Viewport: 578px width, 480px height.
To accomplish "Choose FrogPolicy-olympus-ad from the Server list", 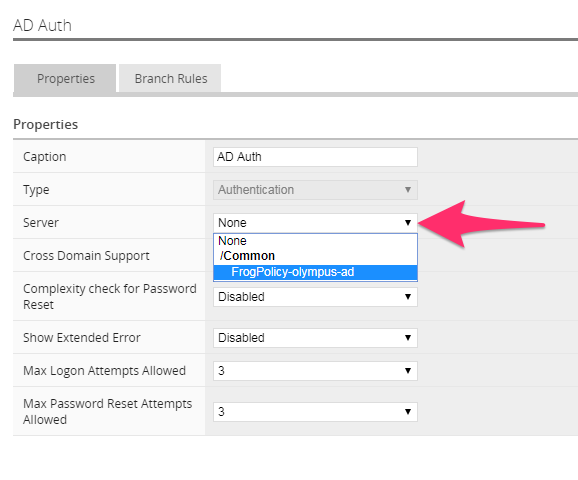I will click(x=315, y=272).
